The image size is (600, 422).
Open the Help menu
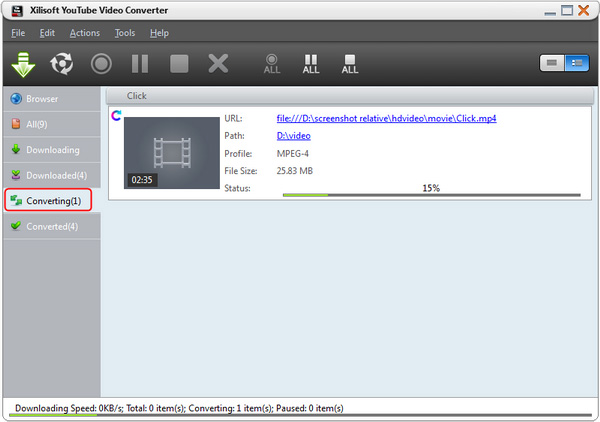159,33
